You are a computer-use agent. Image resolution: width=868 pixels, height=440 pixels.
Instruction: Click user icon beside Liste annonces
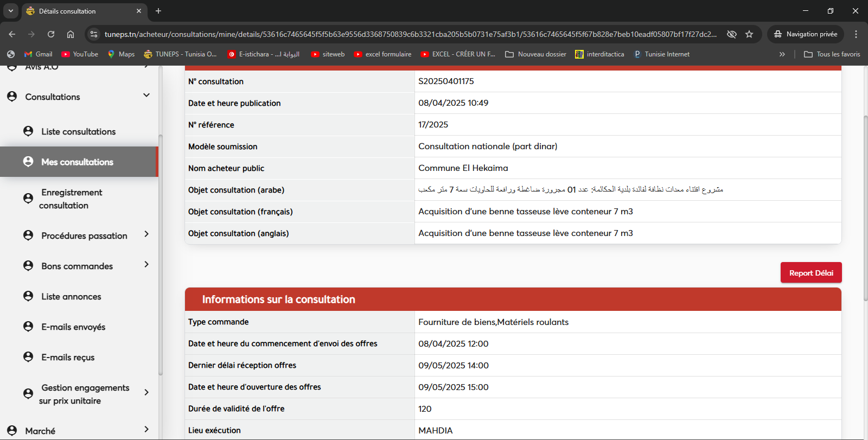coord(28,296)
